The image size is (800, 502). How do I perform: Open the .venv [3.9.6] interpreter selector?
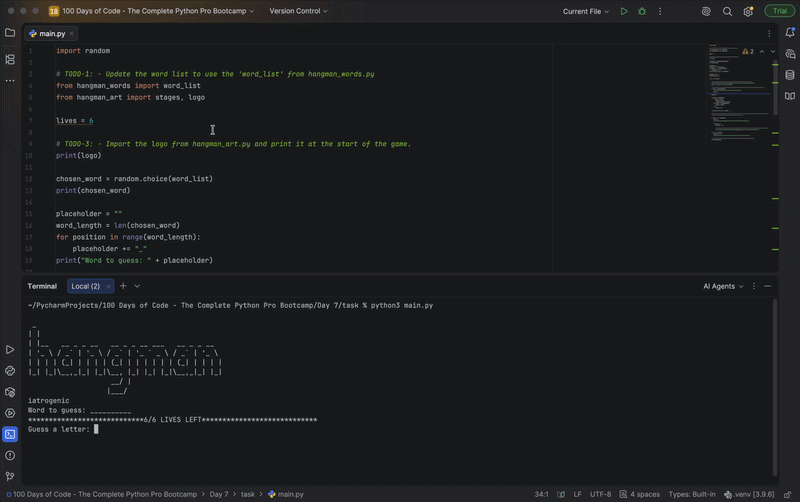click(x=749, y=494)
